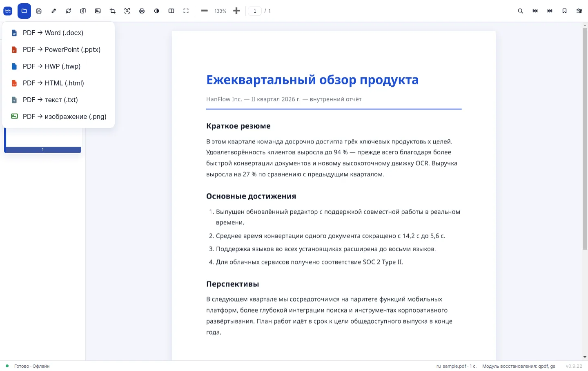This screenshot has height=371, width=588.
Task: Click the scrollbar up arrow
Action: [585, 25]
